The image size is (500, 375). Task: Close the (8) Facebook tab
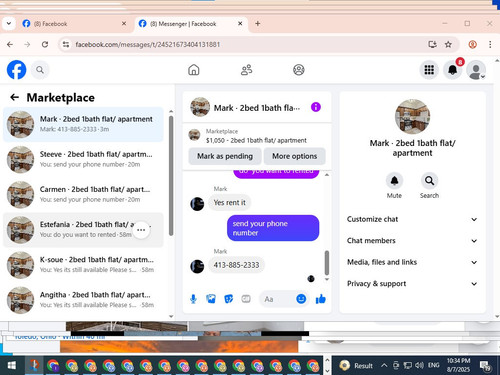124,24
